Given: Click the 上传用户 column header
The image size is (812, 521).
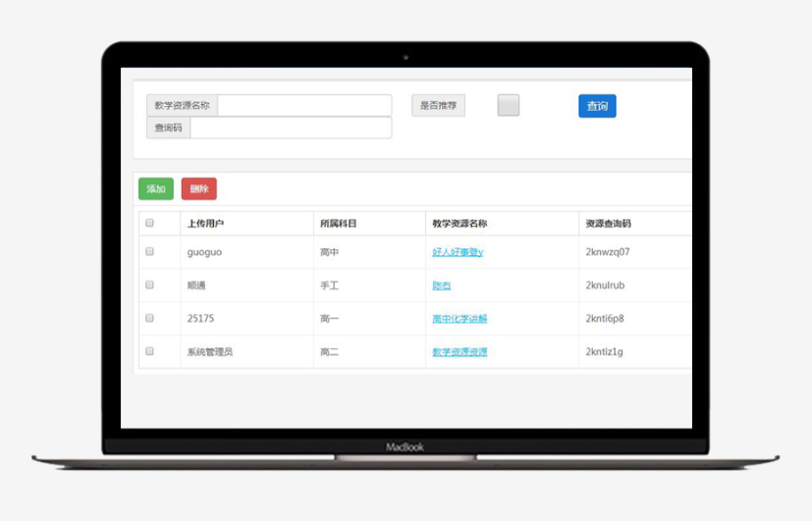Looking at the screenshot, I should (x=205, y=224).
